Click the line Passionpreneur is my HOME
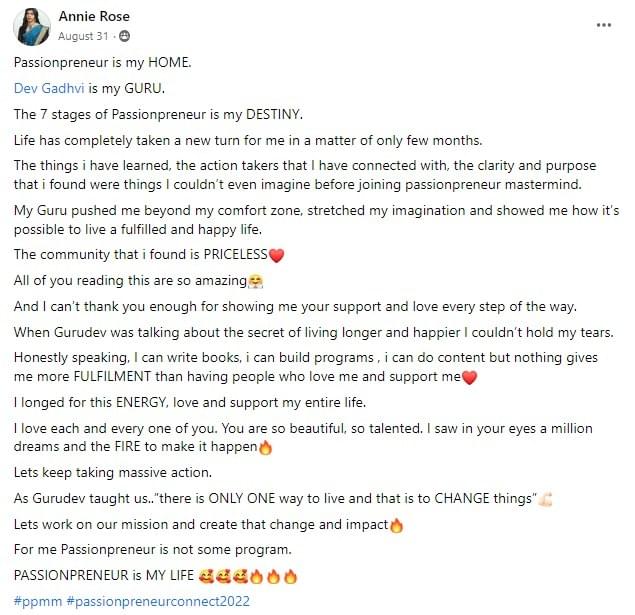The image size is (635, 615). 102,63
